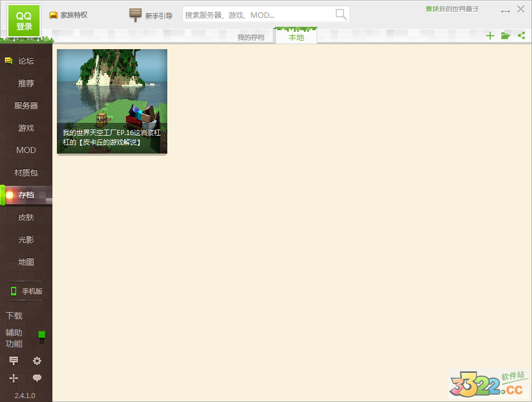
Task: Select MOD in the sidebar
Action: [26, 150]
